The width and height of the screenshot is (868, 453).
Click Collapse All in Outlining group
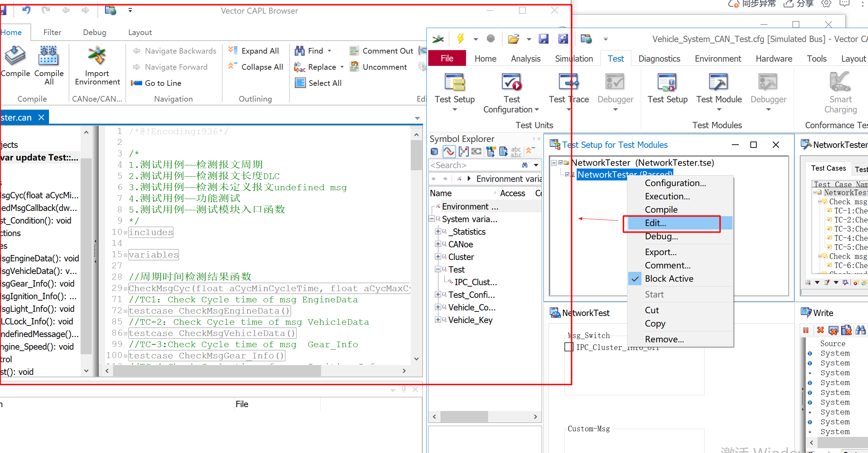click(256, 67)
